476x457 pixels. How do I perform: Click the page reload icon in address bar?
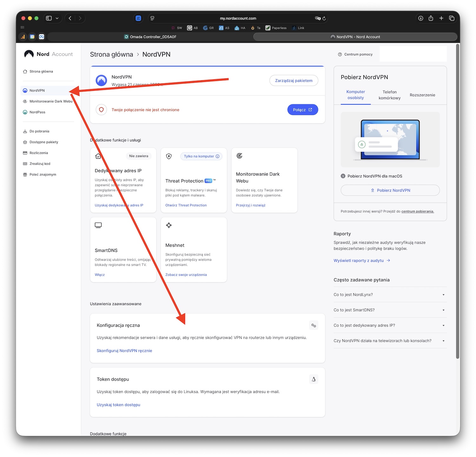point(324,18)
